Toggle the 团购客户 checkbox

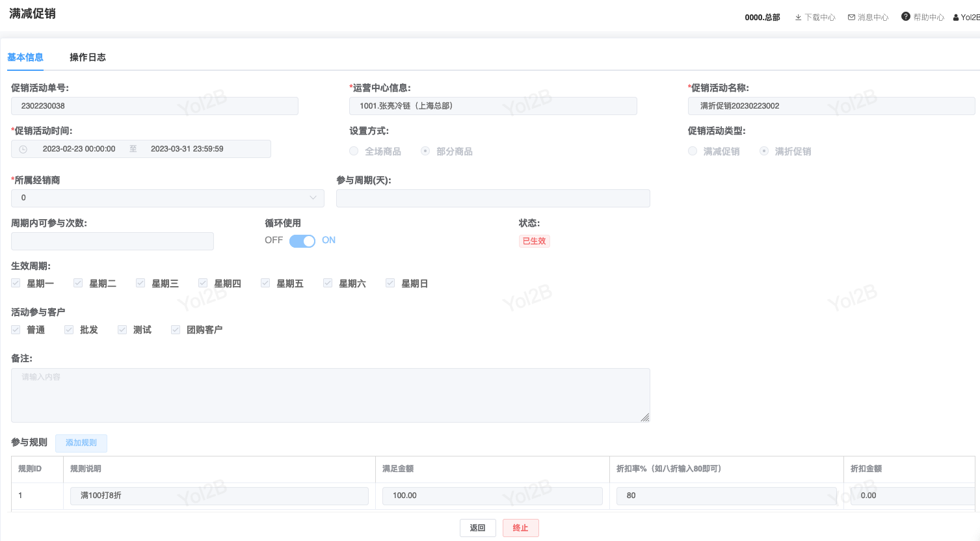176,330
